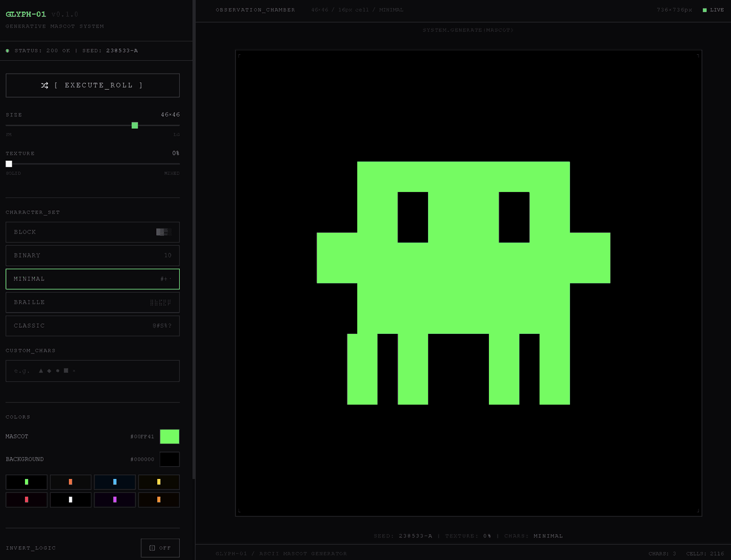Image resolution: width=731 pixels, height=560 pixels.
Task: Select the BRAILLE character set
Action: (x=92, y=302)
